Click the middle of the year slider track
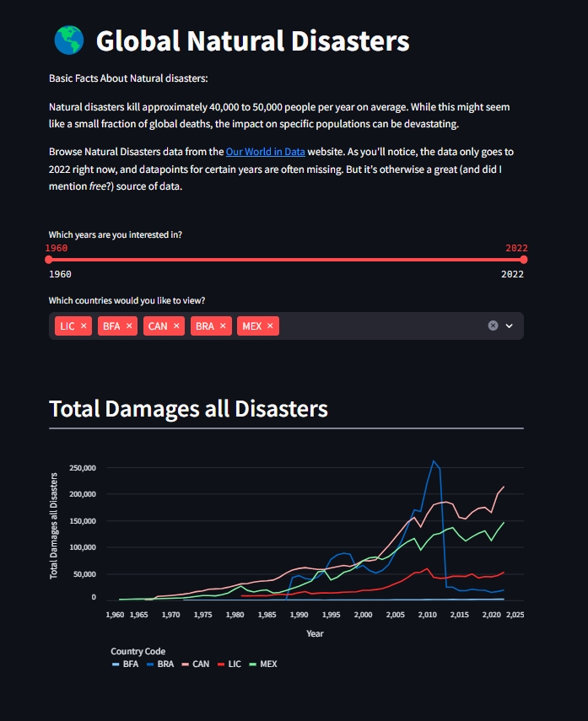This screenshot has height=721, width=588. [x=286, y=260]
